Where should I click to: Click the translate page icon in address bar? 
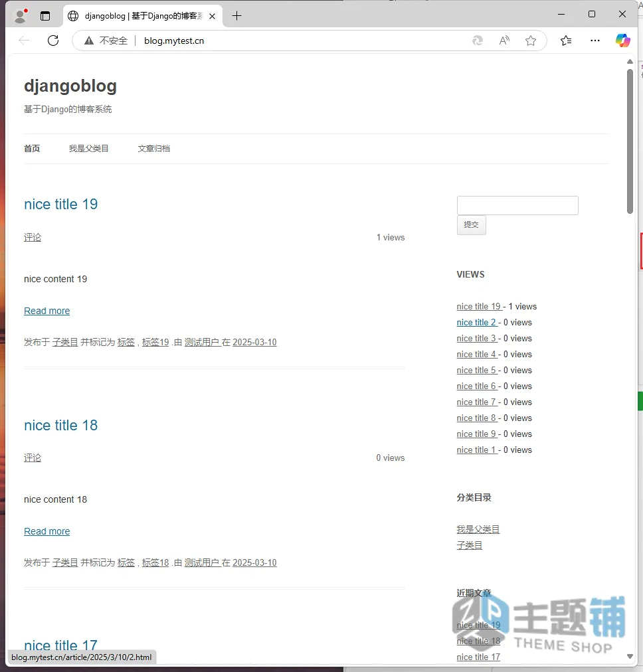click(x=477, y=41)
